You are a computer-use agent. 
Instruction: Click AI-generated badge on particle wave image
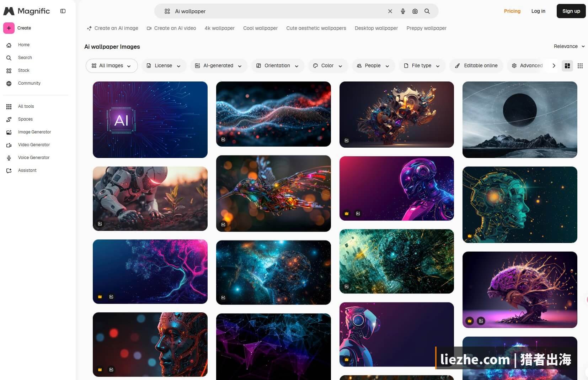(x=223, y=139)
